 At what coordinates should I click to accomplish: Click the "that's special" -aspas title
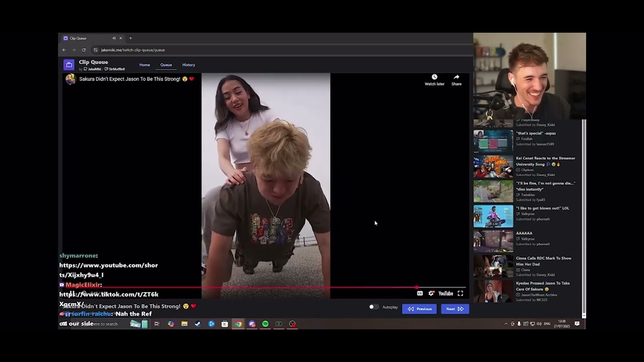click(536, 133)
